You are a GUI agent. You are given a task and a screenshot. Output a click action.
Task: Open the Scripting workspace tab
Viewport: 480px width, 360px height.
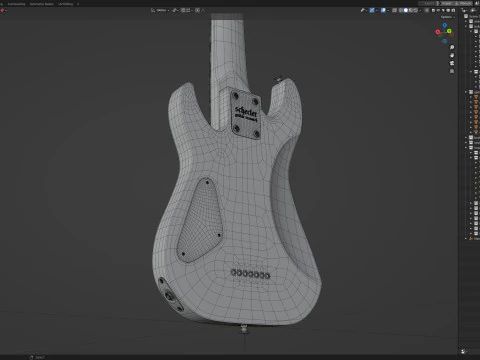[66, 4]
